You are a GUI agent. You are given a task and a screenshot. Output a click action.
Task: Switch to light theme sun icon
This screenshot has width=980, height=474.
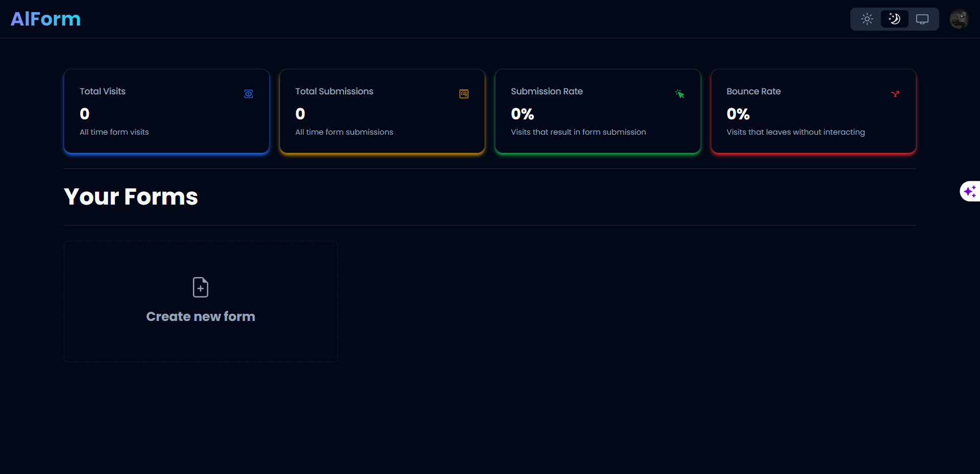(867, 19)
